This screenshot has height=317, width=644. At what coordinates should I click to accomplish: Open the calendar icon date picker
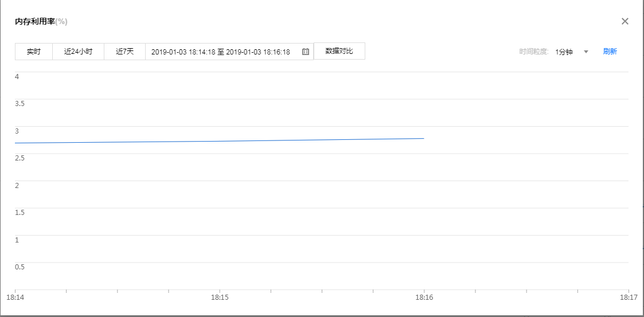click(306, 52)
